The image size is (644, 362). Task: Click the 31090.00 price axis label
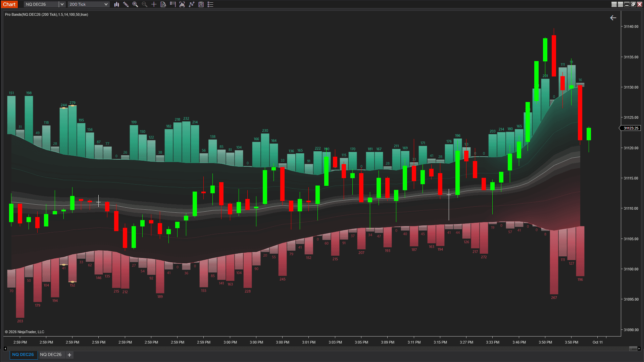631,330
